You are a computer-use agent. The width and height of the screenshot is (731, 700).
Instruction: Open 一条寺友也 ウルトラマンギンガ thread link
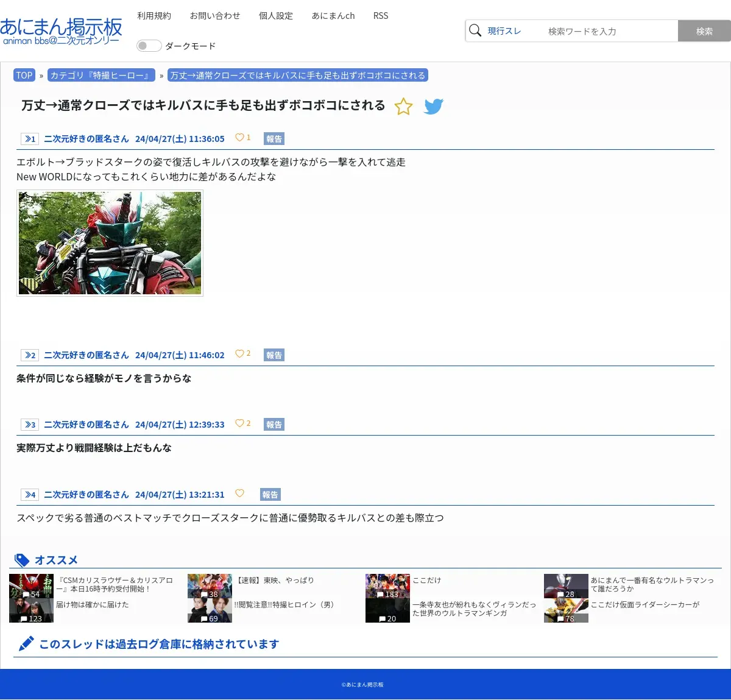(x=475, y=609)
